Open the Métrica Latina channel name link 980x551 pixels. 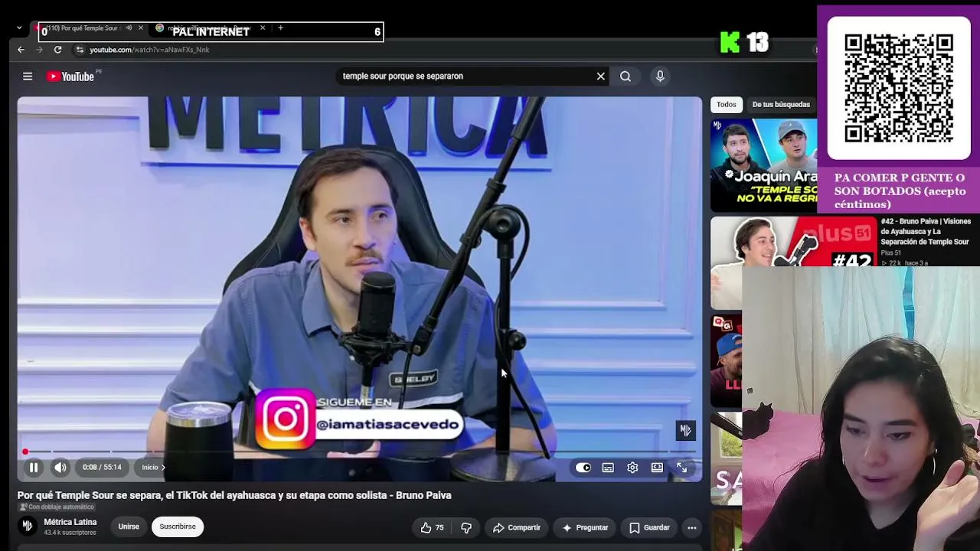pyautogui.click(x=70, y=522)
